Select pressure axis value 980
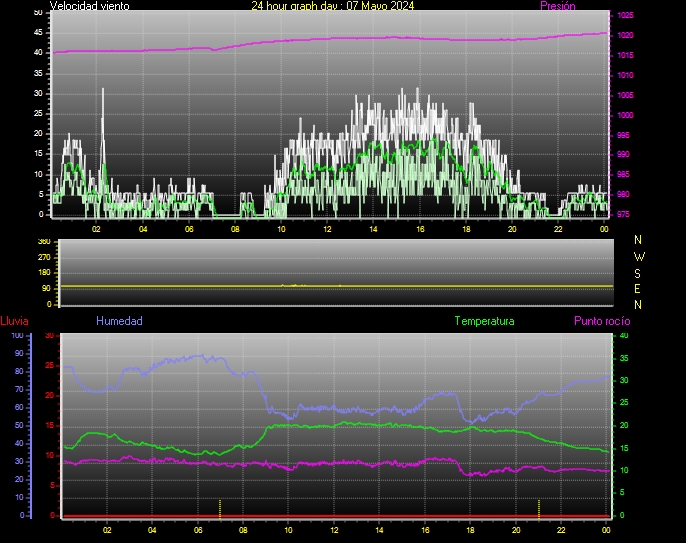This screenshot has height=543, width=686. [623, 194]
